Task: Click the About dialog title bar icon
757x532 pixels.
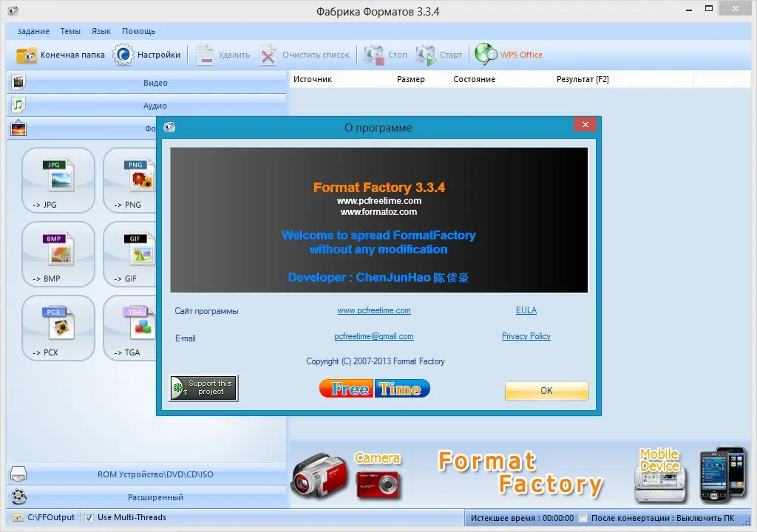Action: (x=169, y=127)
